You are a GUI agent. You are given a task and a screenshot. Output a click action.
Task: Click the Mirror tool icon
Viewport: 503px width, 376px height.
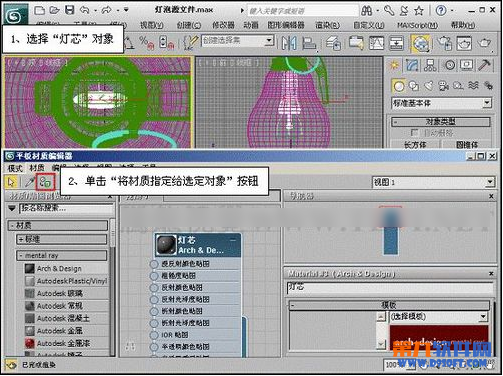point(289,43)
